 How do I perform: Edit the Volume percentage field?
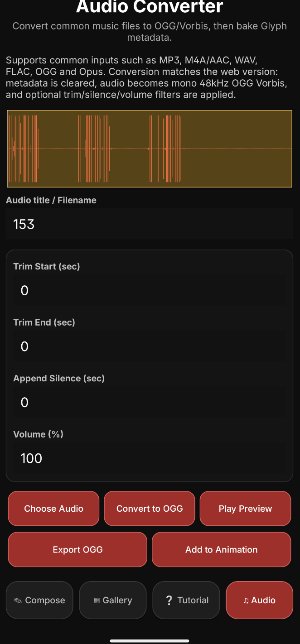pos(150,458)
